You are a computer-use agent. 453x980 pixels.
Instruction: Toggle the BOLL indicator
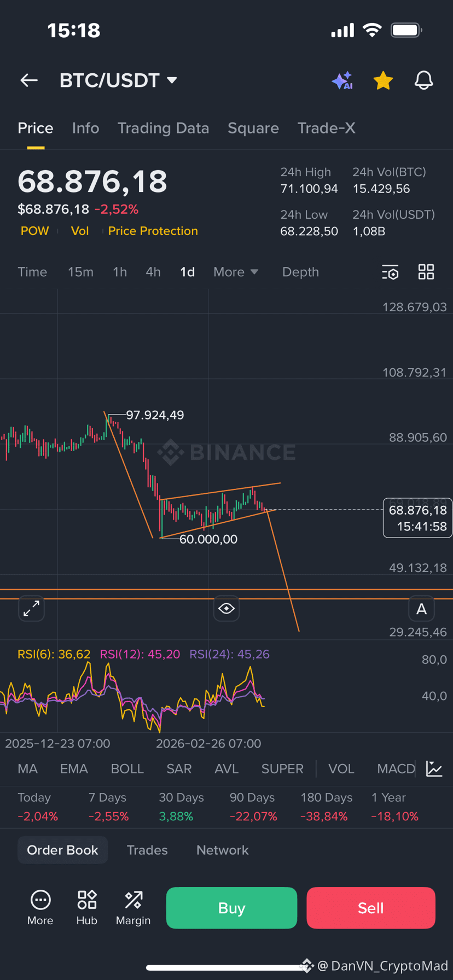[x=127, y=769]
